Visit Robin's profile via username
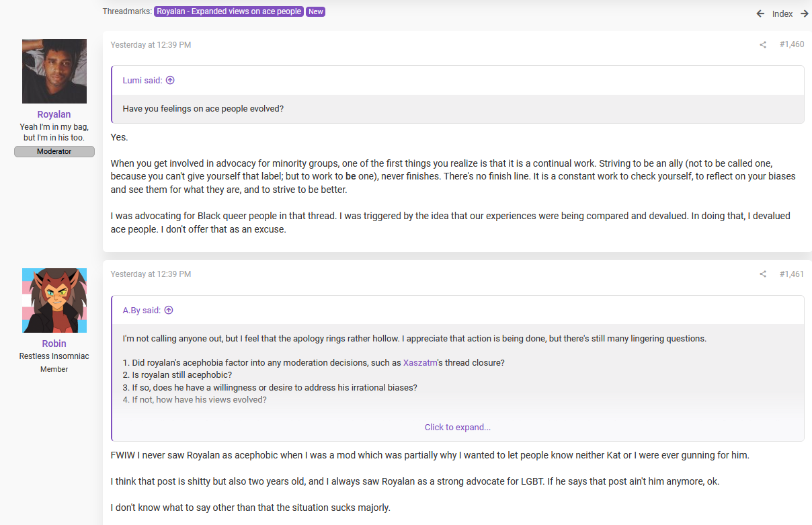The width and height of the screenshot is (812, 525). 54,344
